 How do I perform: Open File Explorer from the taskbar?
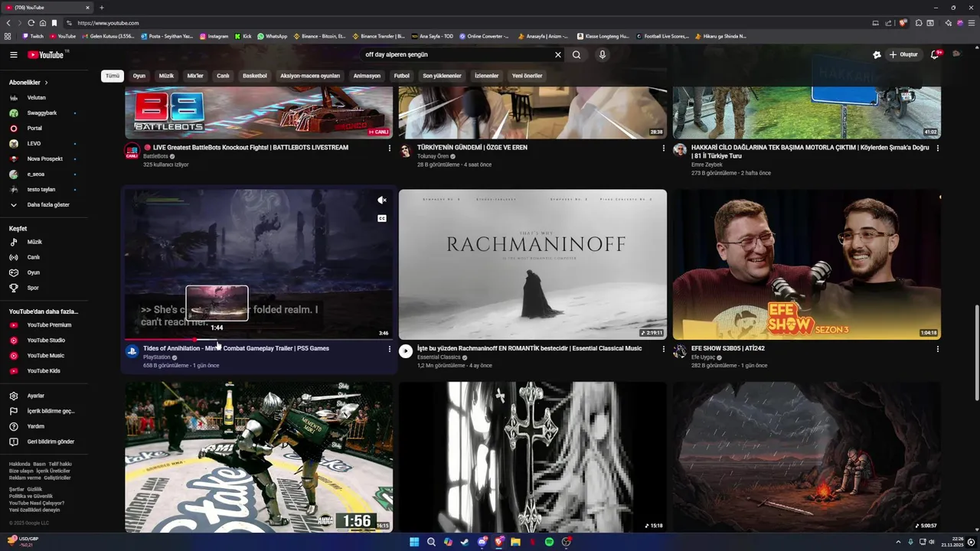(515, 542)
